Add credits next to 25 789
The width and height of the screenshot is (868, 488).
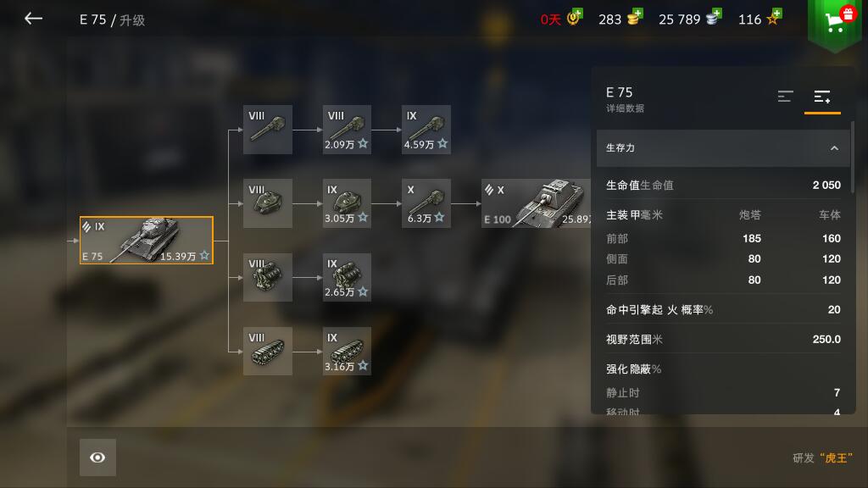pos(714,17)
